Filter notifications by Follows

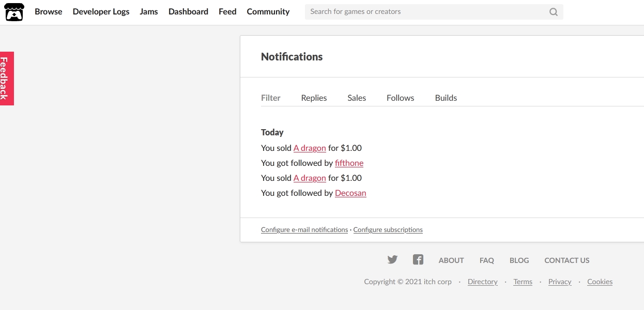tap(401, 98)
